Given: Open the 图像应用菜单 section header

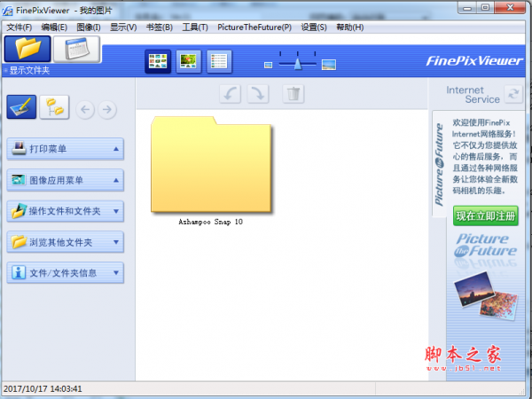Looking at the screenshot, I should 65,180.
